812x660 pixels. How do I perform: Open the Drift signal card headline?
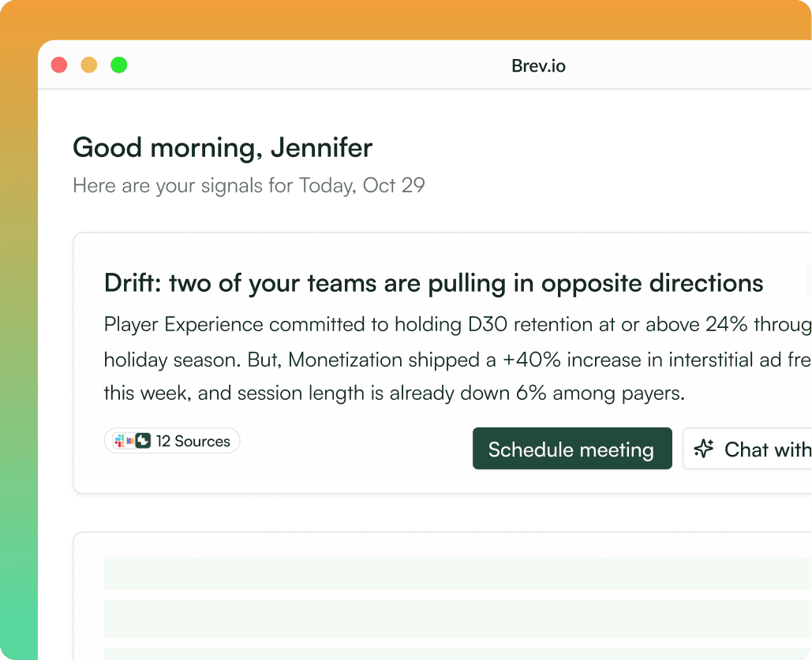tap(433, 284)
